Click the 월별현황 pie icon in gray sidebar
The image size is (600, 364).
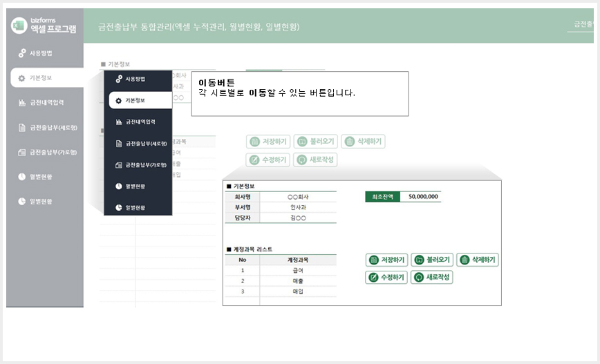[22, 177]
